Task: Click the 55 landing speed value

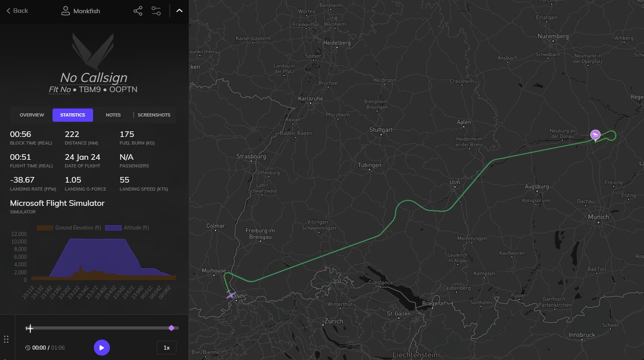Action: tap(124, 180)
